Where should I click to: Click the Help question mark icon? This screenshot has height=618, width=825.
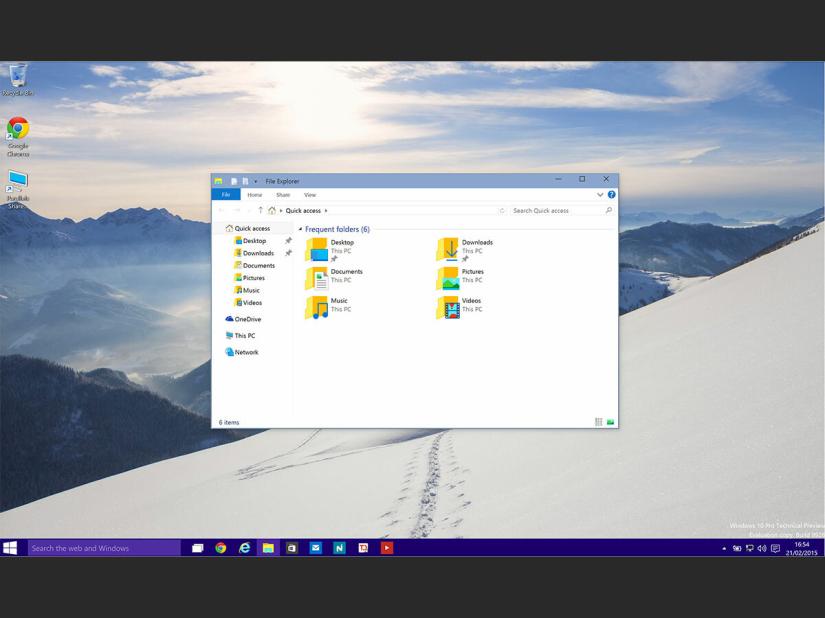(x=612, y=195)
